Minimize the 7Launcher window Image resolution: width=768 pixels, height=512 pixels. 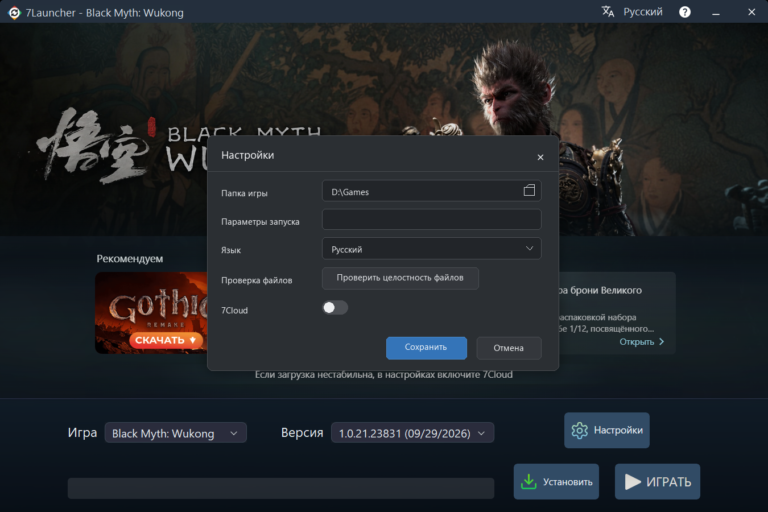[716, 13]
